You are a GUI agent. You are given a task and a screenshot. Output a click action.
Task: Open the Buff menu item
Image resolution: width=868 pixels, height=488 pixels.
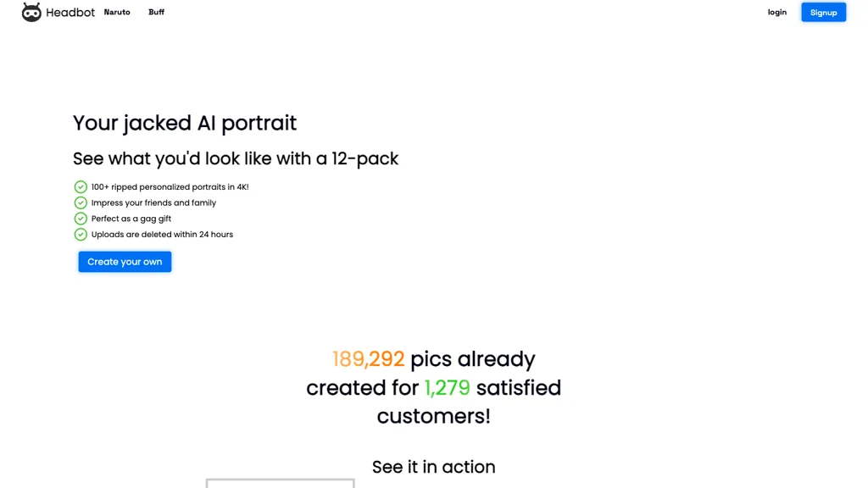coord(156,12)
